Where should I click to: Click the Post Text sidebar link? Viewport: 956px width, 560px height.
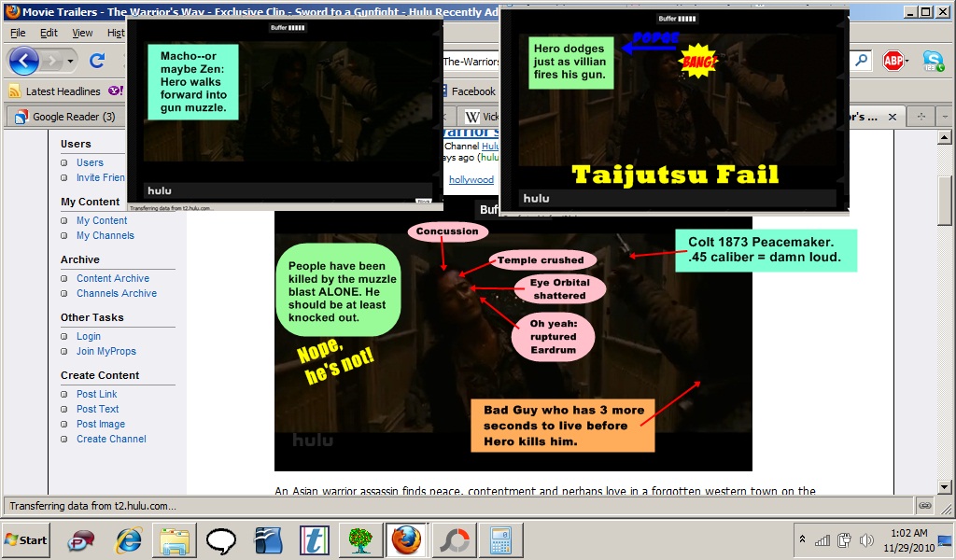point(97,409)
